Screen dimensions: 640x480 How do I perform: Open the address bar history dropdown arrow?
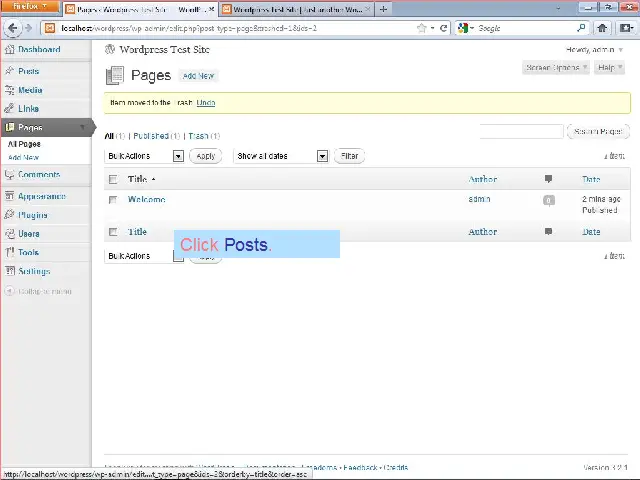tap(433, 28)
